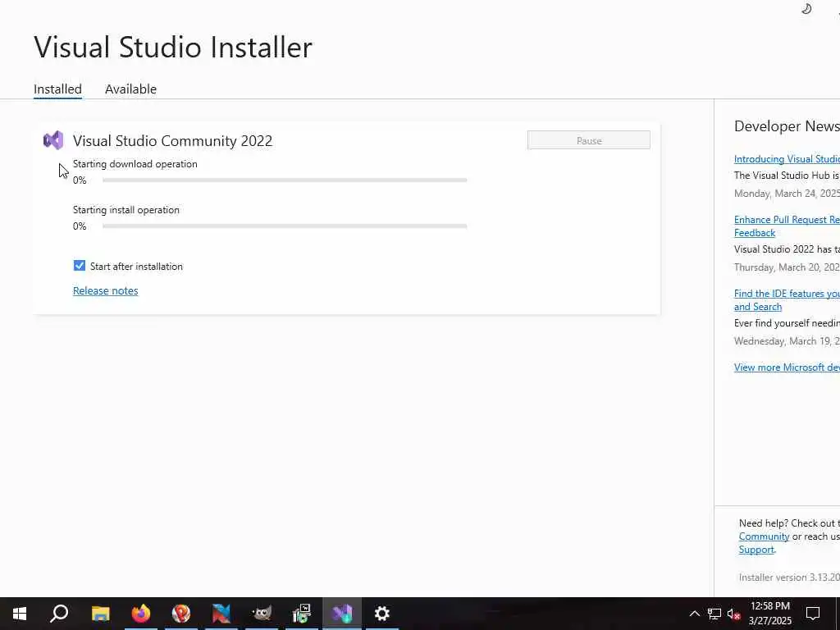Click the Visual Studio Installer heading
The height and width of the screenshot is (630, 840).
pyautogui.click(x=173, y=47)
